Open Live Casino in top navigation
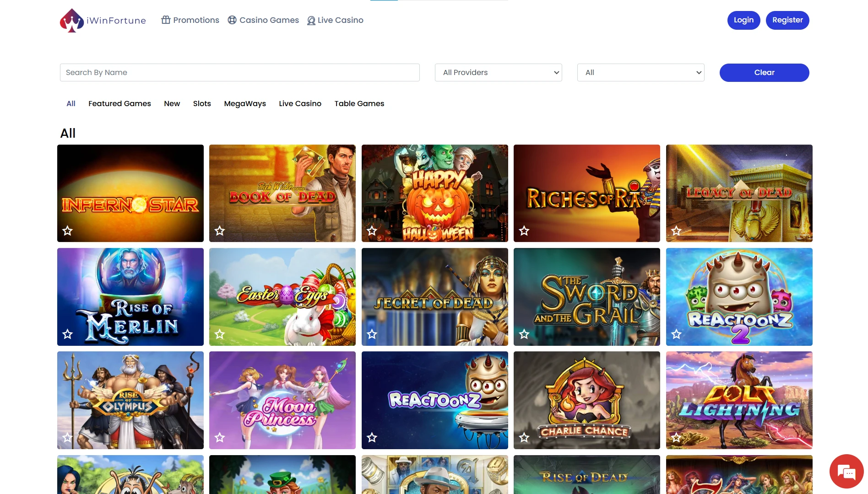 (x=335, y=20)
